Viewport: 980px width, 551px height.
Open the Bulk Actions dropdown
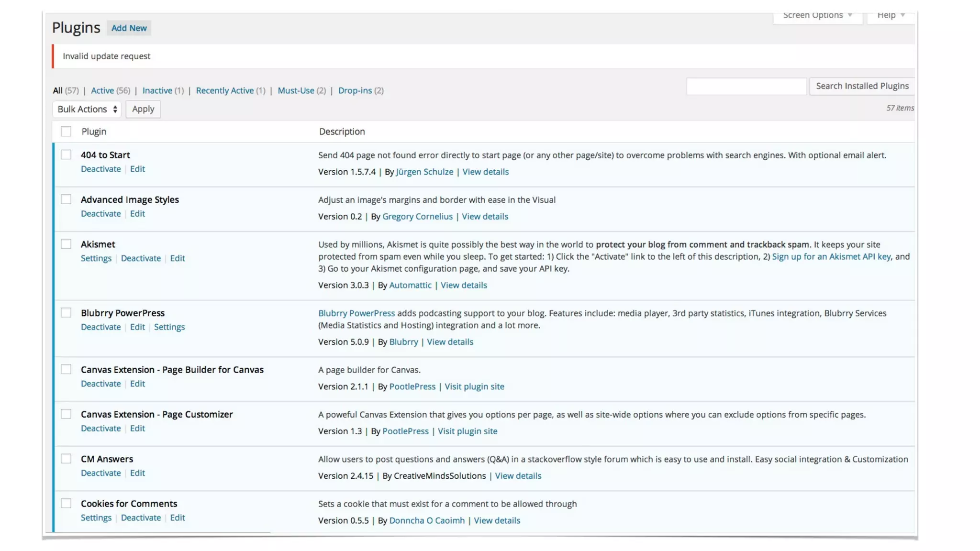87,110
